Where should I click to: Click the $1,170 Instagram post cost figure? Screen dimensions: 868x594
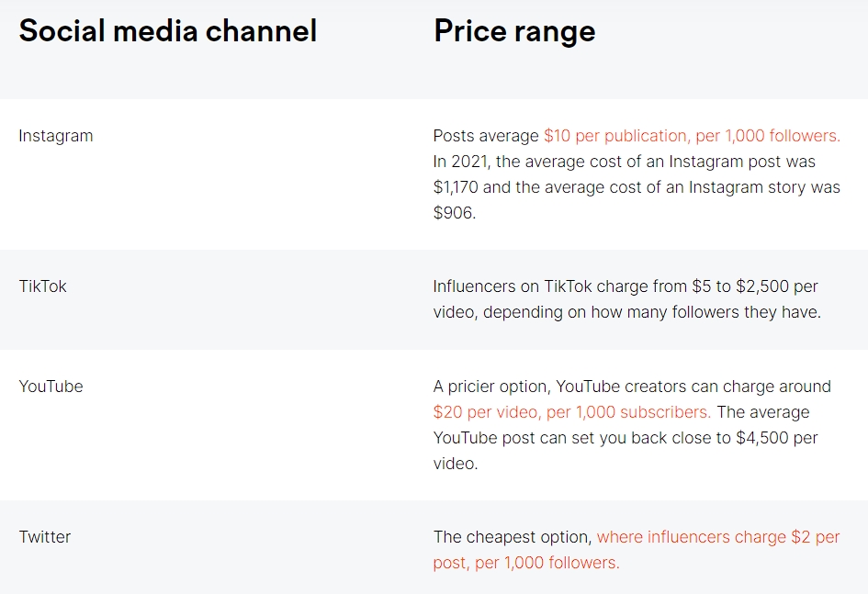click(456, 187)
